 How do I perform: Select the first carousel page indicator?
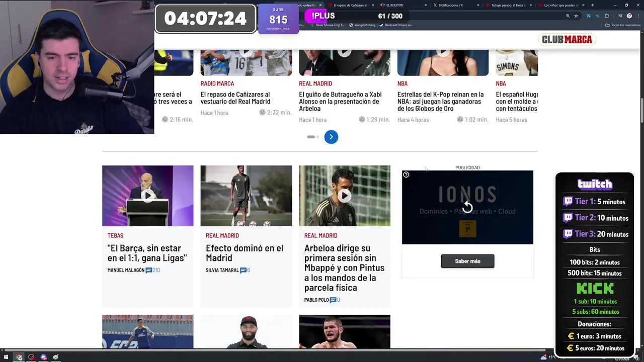[x=311, y=137]
